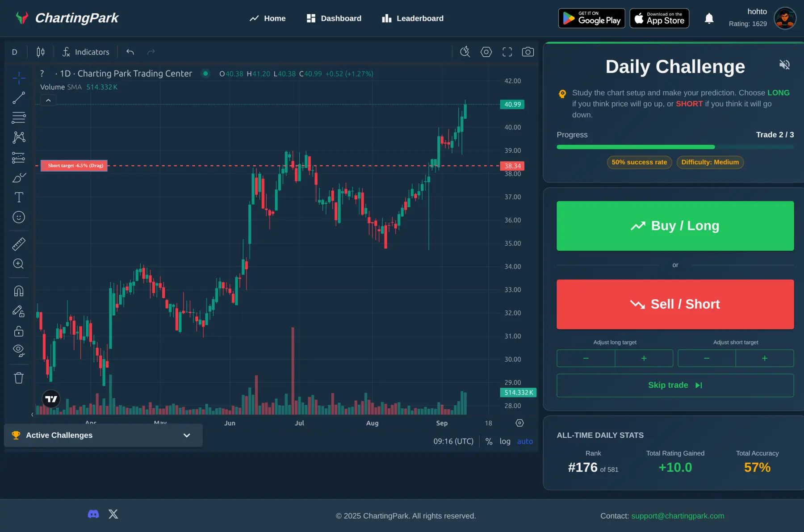Select the trend line drawing tool
Image resolution: width=804 pixels, height=532 pixels.
tap(19, 98)
